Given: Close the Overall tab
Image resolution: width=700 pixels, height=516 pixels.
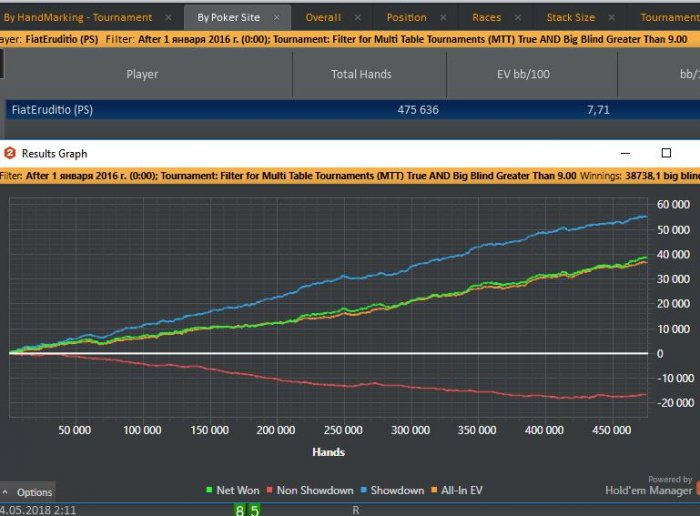Looking at the screenshot, I should click(x=358, y=17).
